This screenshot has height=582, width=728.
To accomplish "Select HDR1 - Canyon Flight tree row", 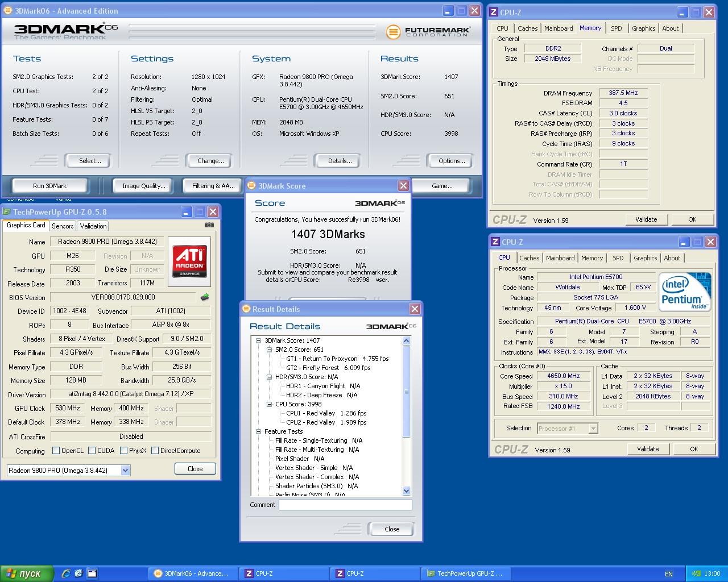I will [323, 386].
